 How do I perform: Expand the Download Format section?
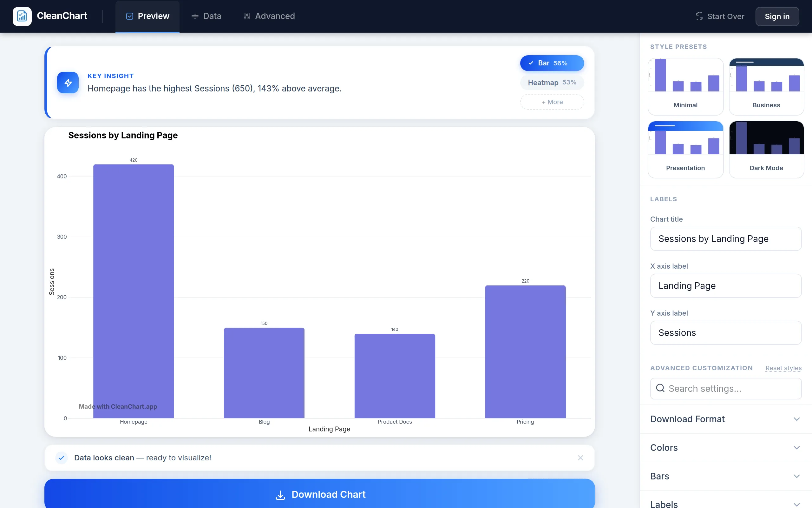726,419
